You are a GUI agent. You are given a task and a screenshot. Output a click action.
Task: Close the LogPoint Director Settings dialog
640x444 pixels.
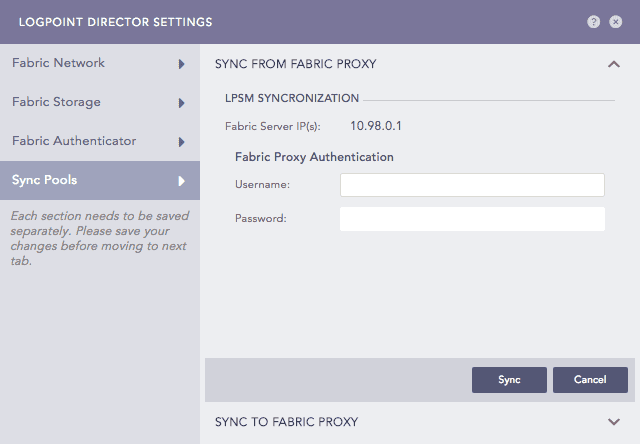click(x=616, y=22)
